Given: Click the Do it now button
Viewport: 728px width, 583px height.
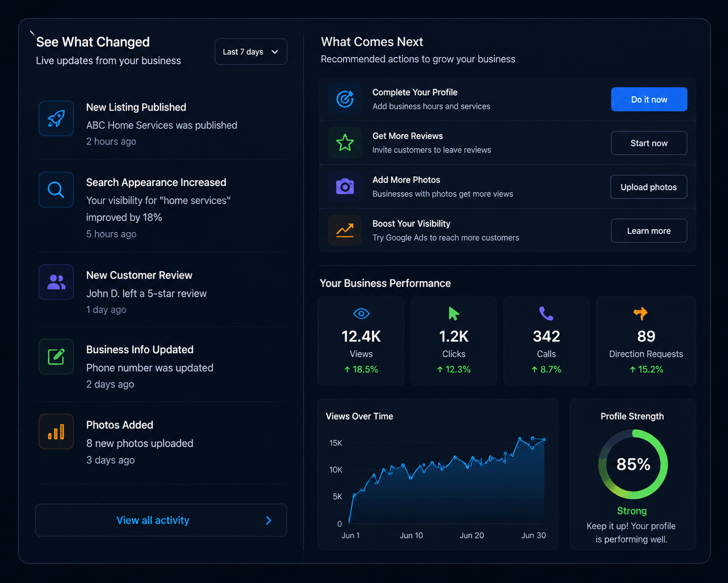Looking at the screenshot, I should tap(649, 99).
